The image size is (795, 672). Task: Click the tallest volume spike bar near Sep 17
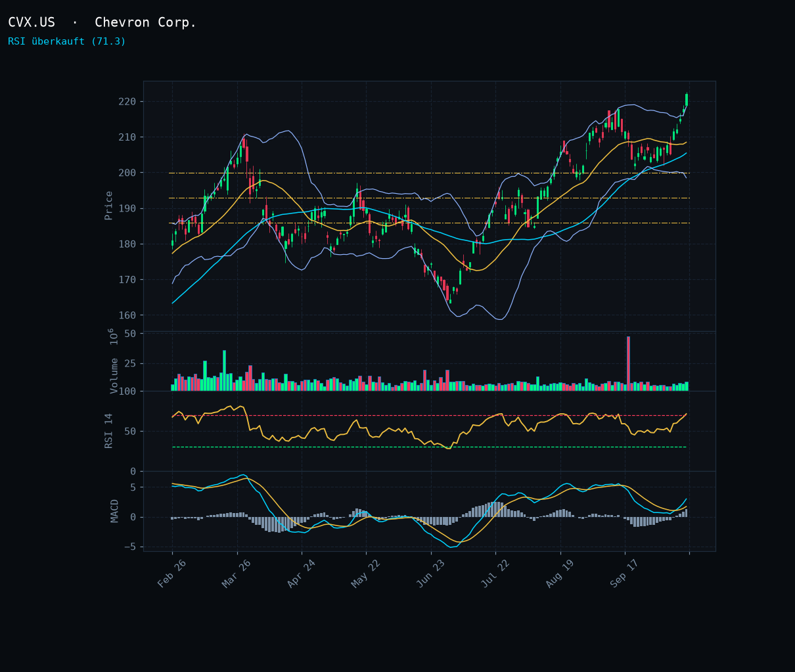tap(628, 364)
